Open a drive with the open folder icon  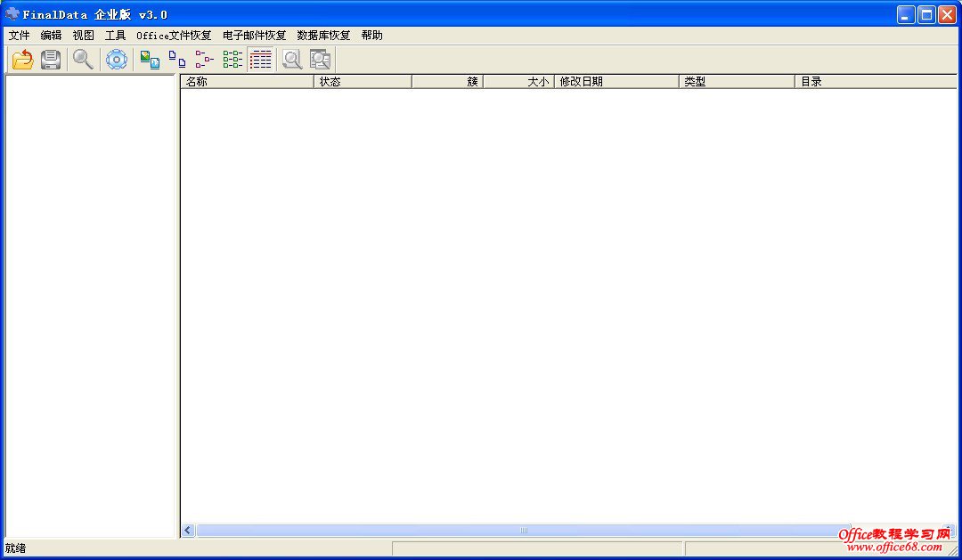click(21, 59)
